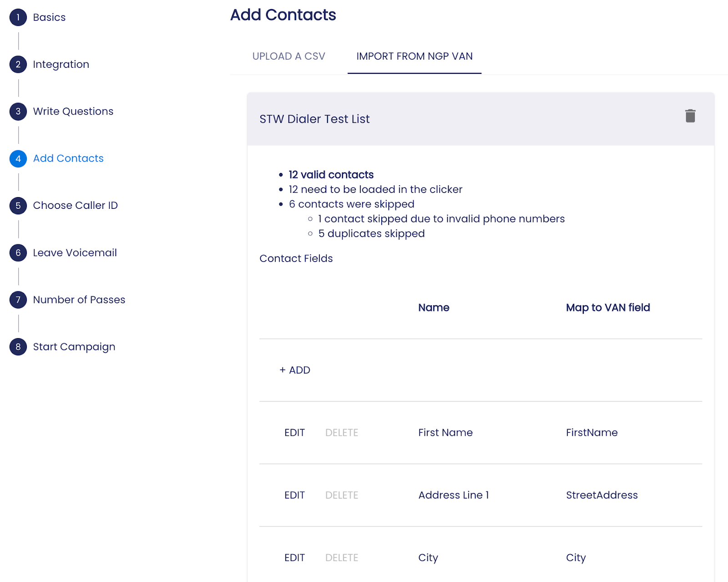Click Delete for the City row
This screenshot has width=728, height=582.
click(x=342, y=558)
